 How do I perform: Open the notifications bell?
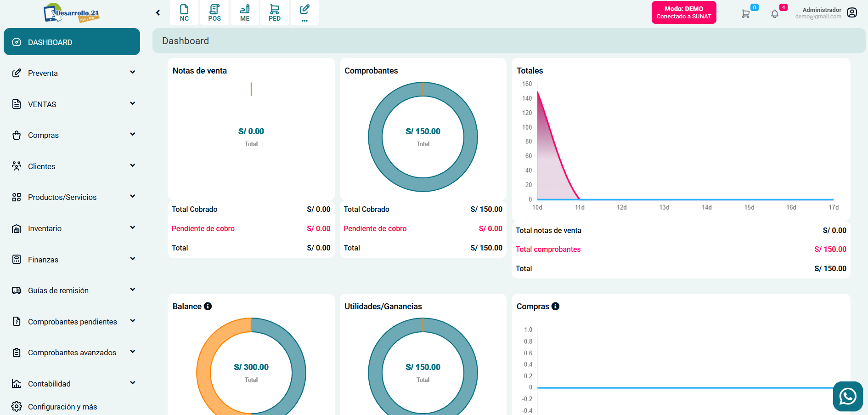(775, 14)
